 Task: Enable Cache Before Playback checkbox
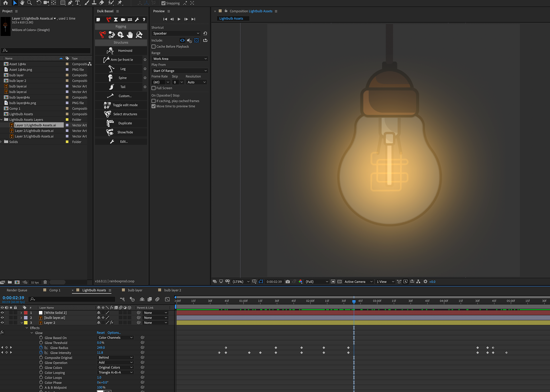[x=154, y=47]
